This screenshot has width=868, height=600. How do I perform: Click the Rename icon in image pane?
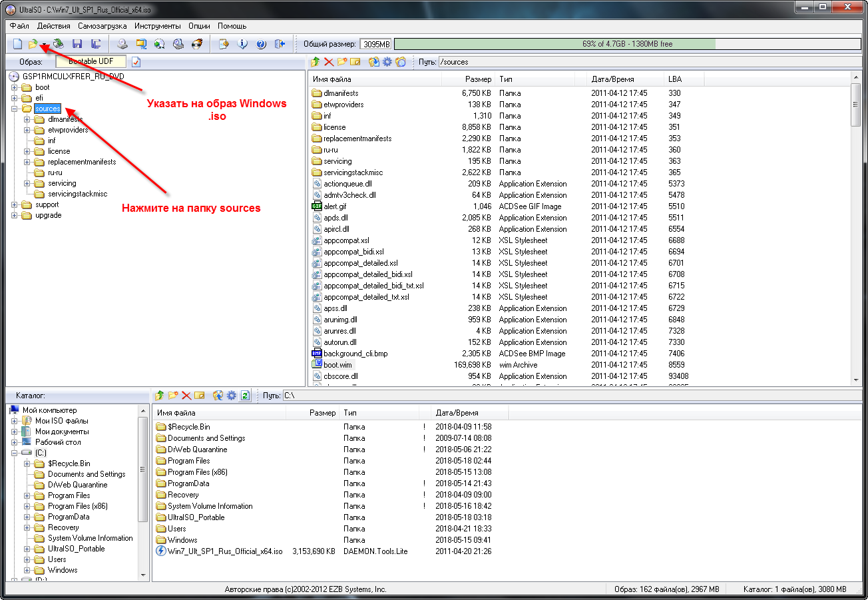[355, 62]
